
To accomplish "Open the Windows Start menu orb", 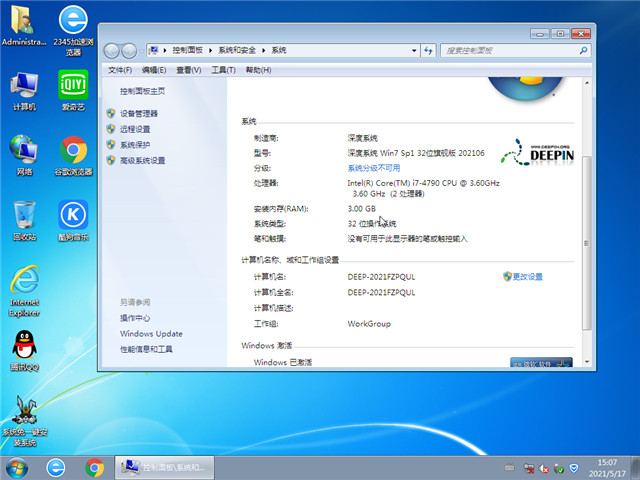I will [x=17, y=468].
